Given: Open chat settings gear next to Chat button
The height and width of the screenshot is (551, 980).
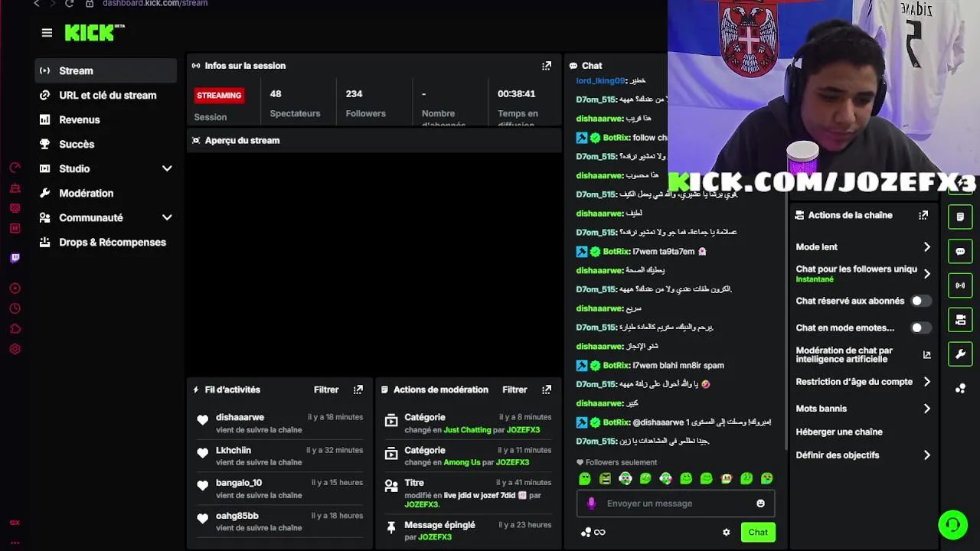Looking at the screenshot, I should [x=726, y=533].
